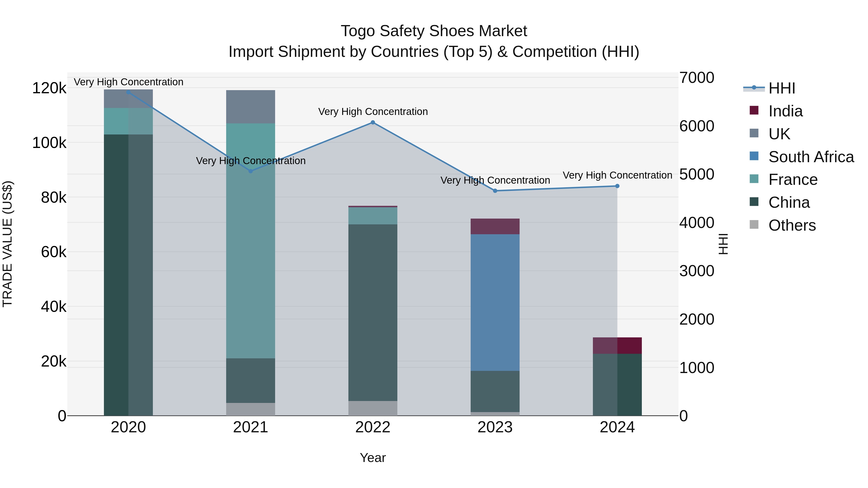Toggle India series in the legend
Image resolution: width=868 pixels, height=488 pixels.
tap(776, 111)
